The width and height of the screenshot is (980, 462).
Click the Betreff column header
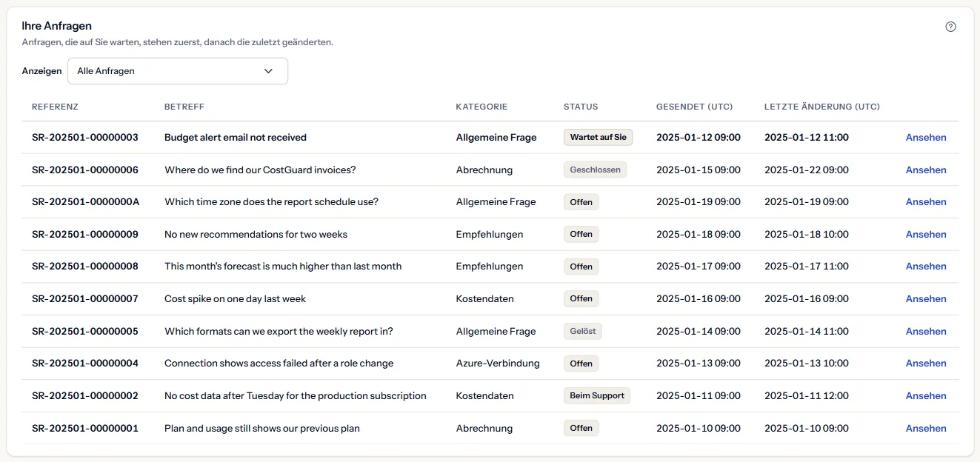[x=184, y=107]
